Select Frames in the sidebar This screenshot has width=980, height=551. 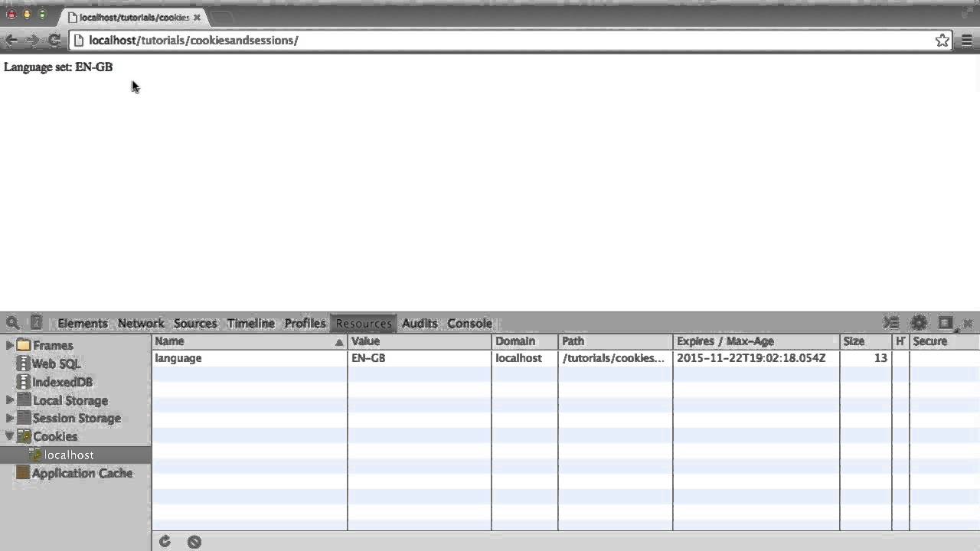coord(53,345)
